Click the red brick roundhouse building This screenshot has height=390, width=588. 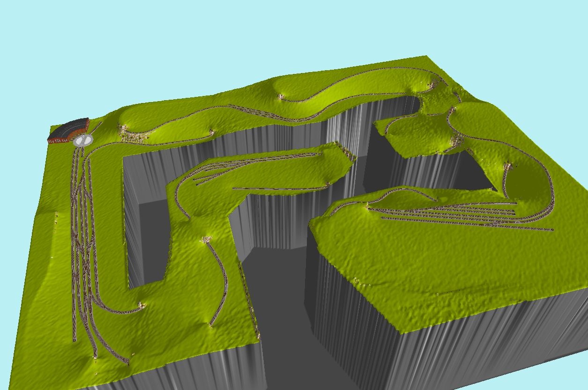pyautogui.click(x=68, y=131)
